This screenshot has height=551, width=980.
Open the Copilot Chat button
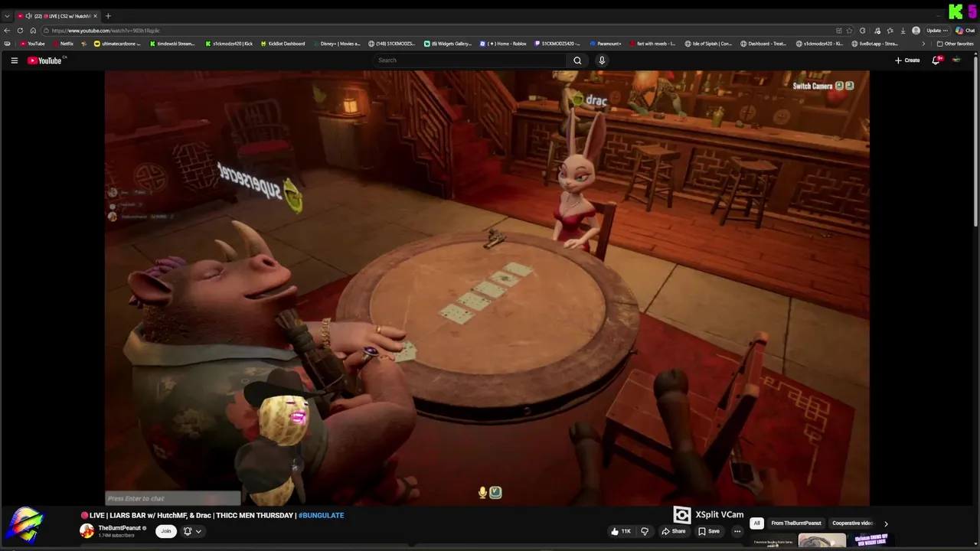(x=965, y=31)
